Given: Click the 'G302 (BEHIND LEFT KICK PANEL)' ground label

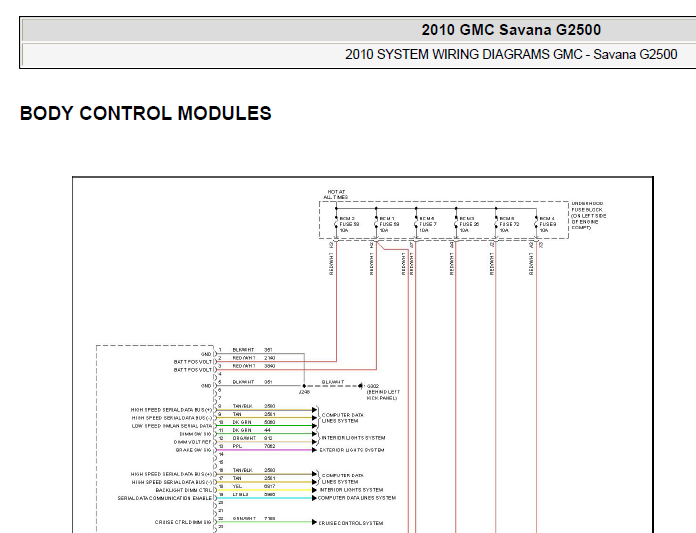Looking at the screenshot, I should coord(383,392).
